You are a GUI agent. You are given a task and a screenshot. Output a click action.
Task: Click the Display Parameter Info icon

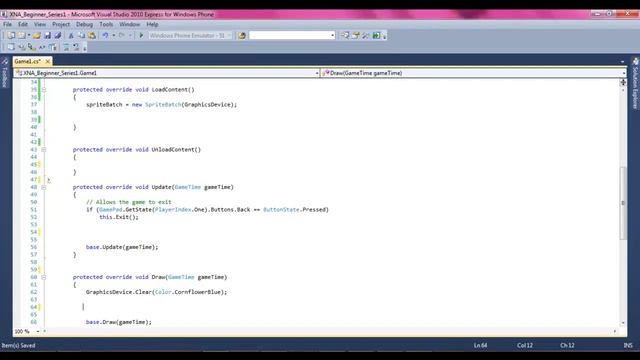pos(22,47)
